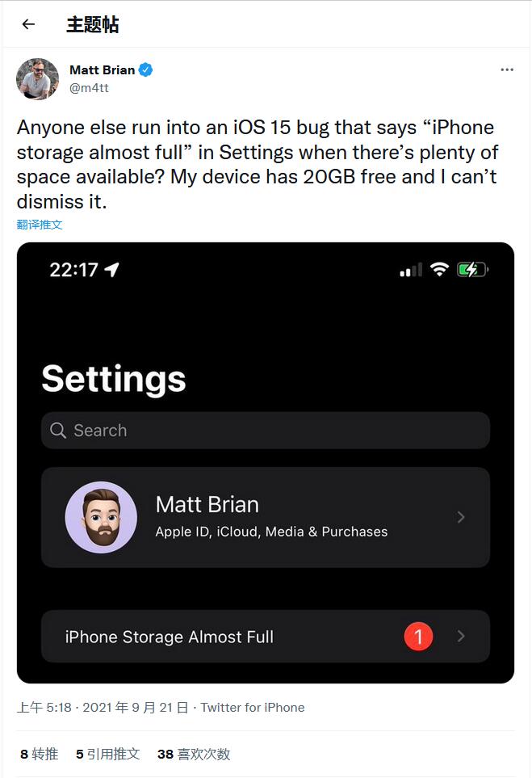Click the charging battery icon in the screenshot

(472, 269)
